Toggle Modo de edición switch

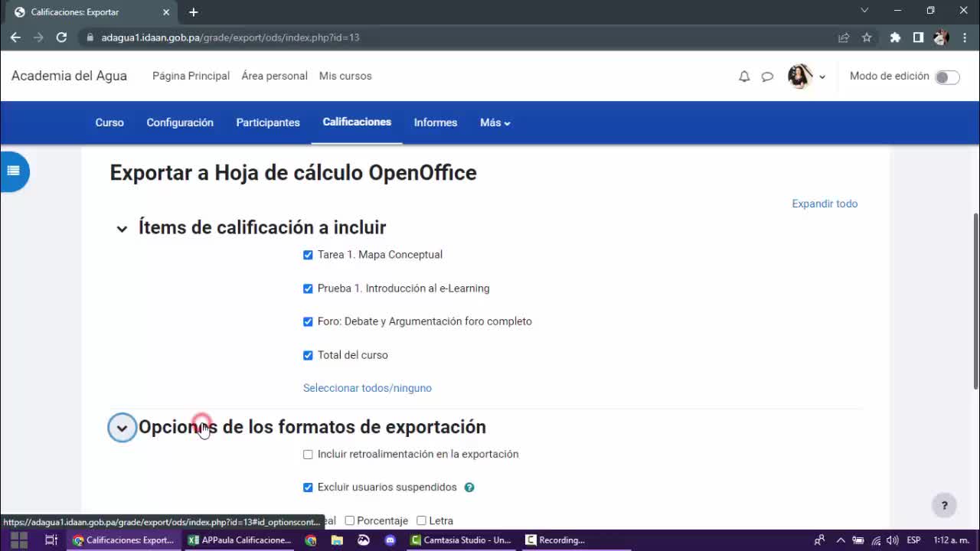coord(947,77)
